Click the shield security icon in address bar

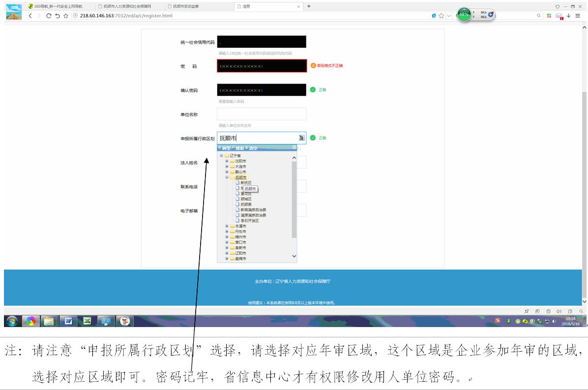pos(75,16)
